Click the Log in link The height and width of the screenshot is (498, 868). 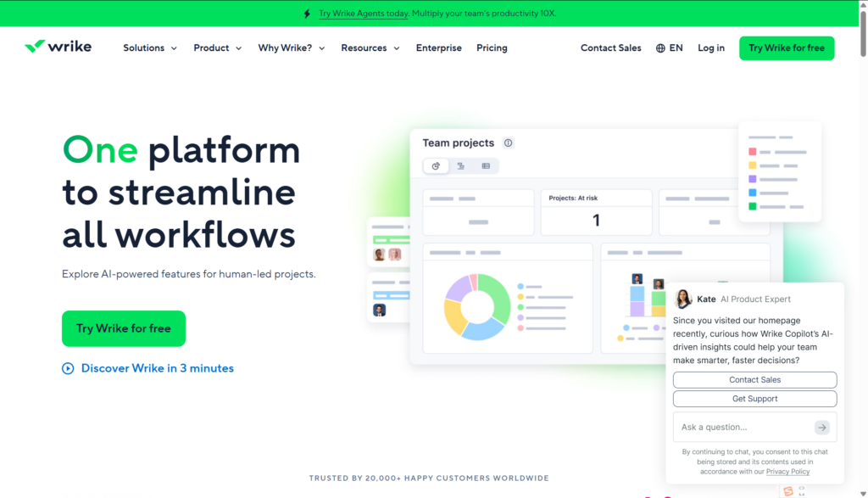coord(710,48)
